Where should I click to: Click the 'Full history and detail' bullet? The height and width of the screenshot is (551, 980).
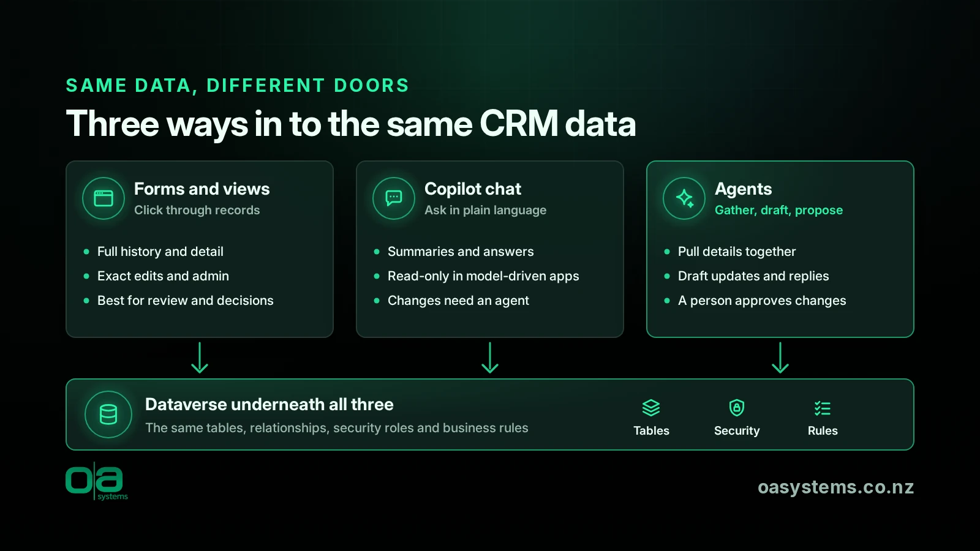(160, 252)
